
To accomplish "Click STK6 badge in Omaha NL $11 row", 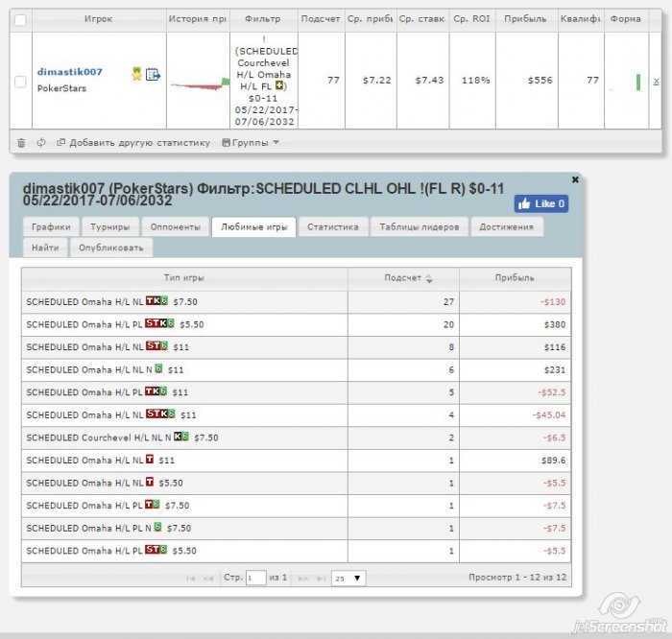I will coord(160,414).
